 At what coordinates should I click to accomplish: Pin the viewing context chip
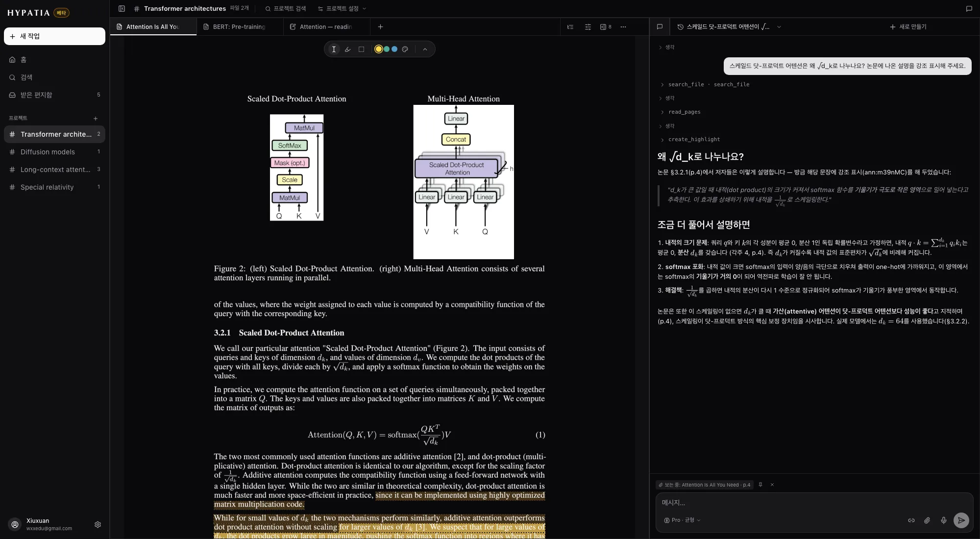pyautogui.click(x=760, y=485)
